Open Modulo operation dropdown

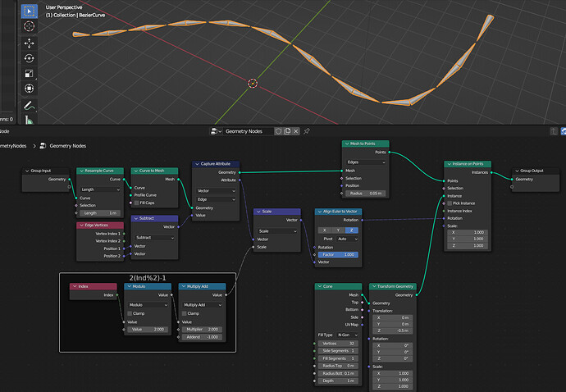tap(148, 305)
